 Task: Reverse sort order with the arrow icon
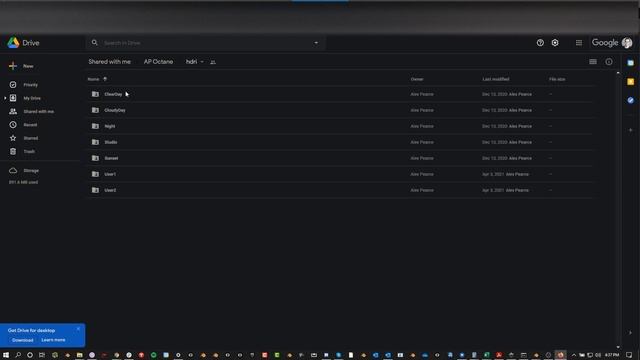tap(105, 79)
